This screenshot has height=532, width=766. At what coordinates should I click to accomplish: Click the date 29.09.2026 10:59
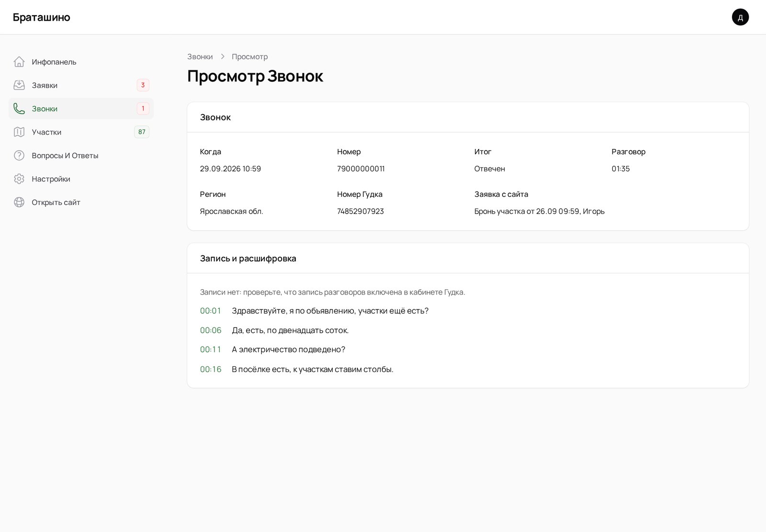coord(230,169)
